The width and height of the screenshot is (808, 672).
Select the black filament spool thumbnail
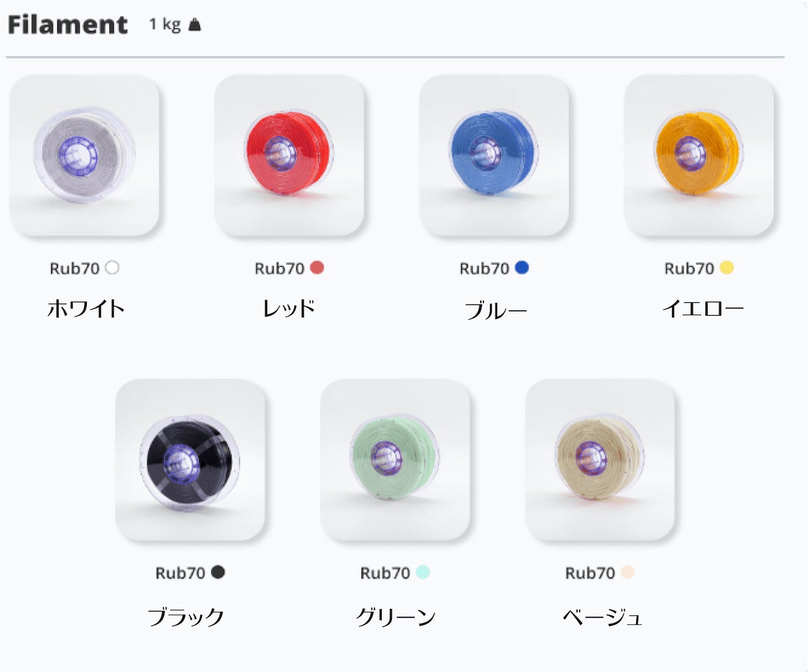(190, 459)
